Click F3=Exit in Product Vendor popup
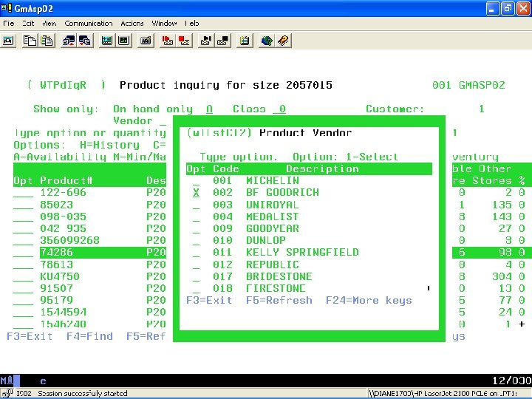This screenshot has width=532, height=399. click(209, 300)
